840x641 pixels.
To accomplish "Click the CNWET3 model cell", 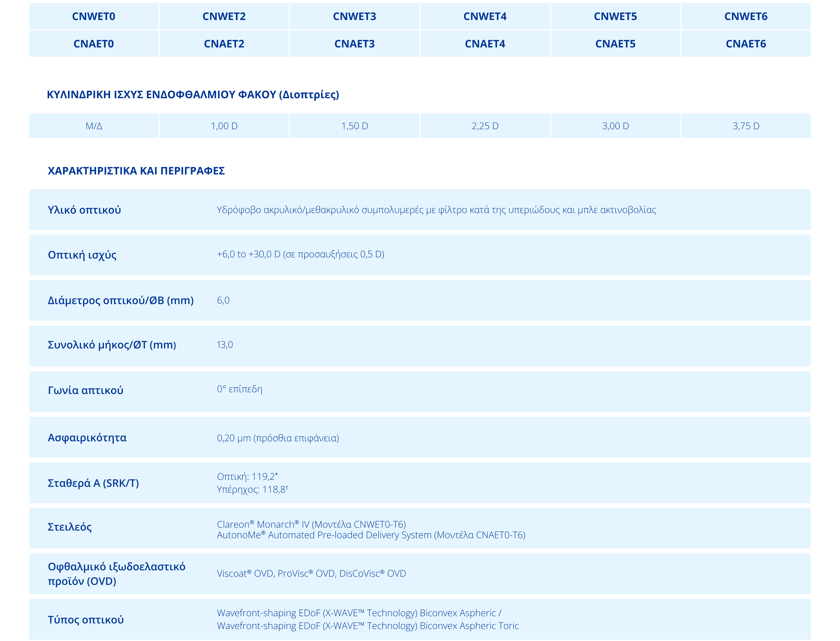I will (x=354, y=16).
